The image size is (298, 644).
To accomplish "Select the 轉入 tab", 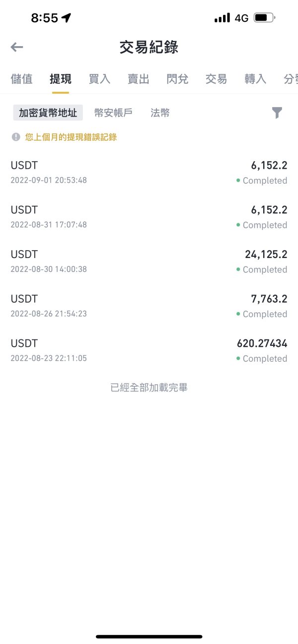I will coord(255,79).
